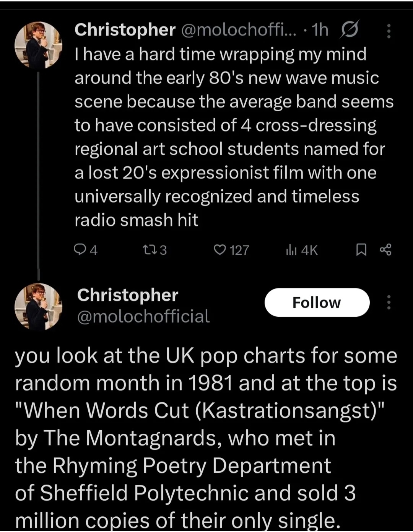
Task: Tap the avatar beside the Follow button
Action: pyautogui.click(x=38, y=307)
